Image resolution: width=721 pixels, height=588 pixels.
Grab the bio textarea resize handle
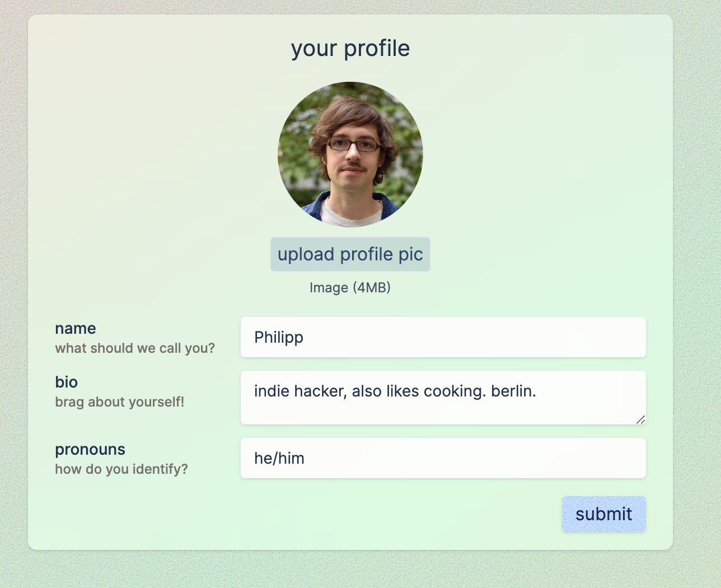click(x=641, y=419)
